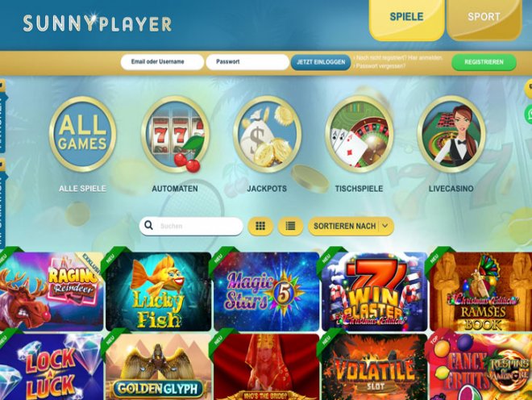Click the Sortieren Nach chevron arrow
Viewport: 532px width, 400px height.
[385, 226]
